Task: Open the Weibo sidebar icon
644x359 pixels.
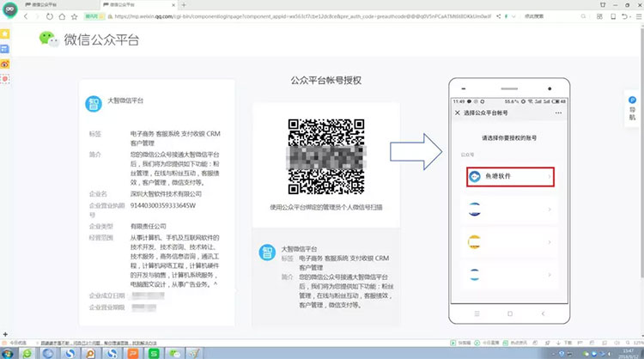Action: click(x=5, y=64)
